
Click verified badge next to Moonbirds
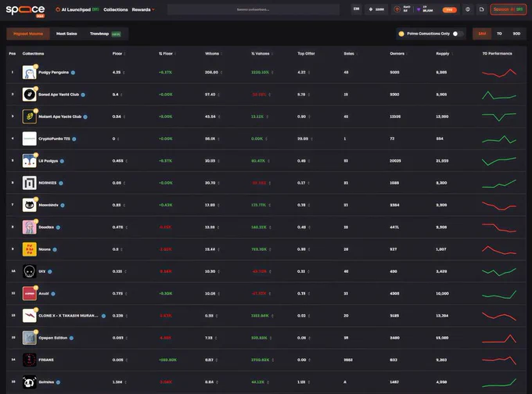(63, 205)
